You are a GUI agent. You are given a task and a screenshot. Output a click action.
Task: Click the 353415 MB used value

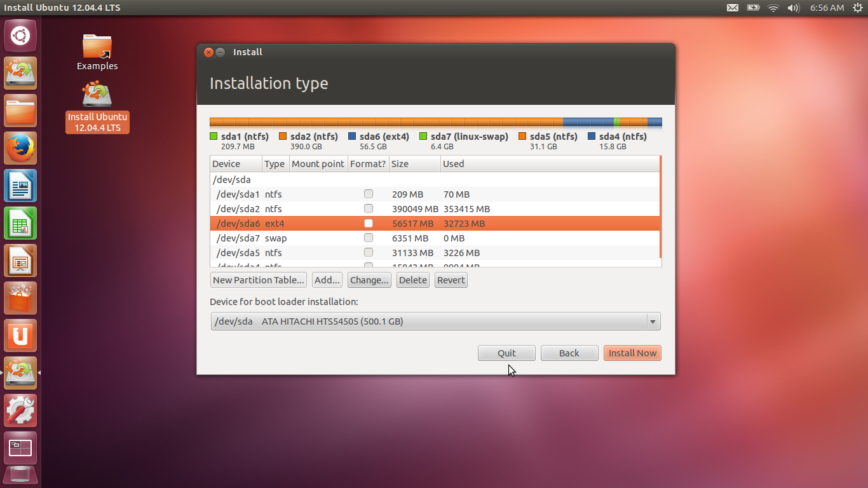pos(466,208)
